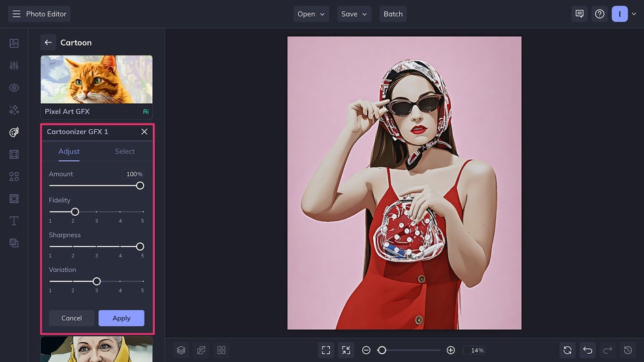Switch to the Select tab
Screen dimensions: 644x362
(125, 152)
